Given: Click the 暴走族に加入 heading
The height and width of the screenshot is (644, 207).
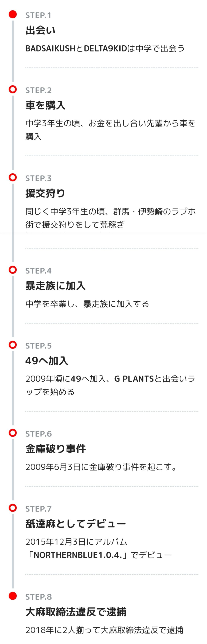Looking at the screenshot, I should (56, 286).
